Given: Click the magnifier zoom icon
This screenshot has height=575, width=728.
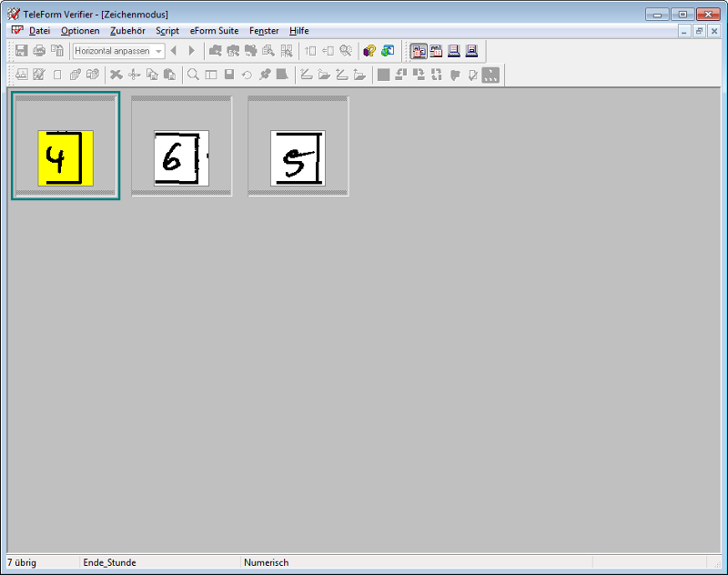Looking at the screenshot, I should (x=194, y=75).
